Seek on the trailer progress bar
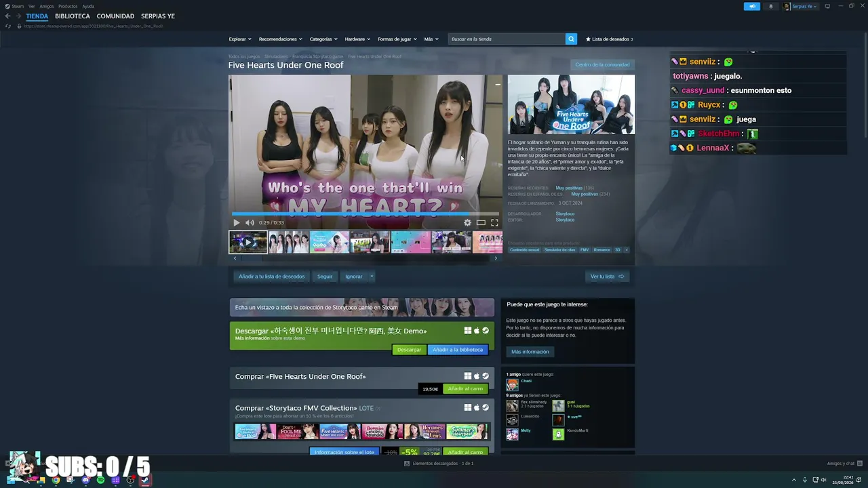Viewport: 868px width, 488px height. (365, 213)
